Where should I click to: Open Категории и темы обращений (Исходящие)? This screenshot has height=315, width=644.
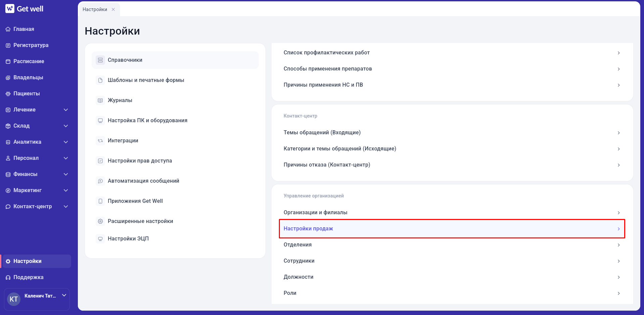tap(452, 149)
